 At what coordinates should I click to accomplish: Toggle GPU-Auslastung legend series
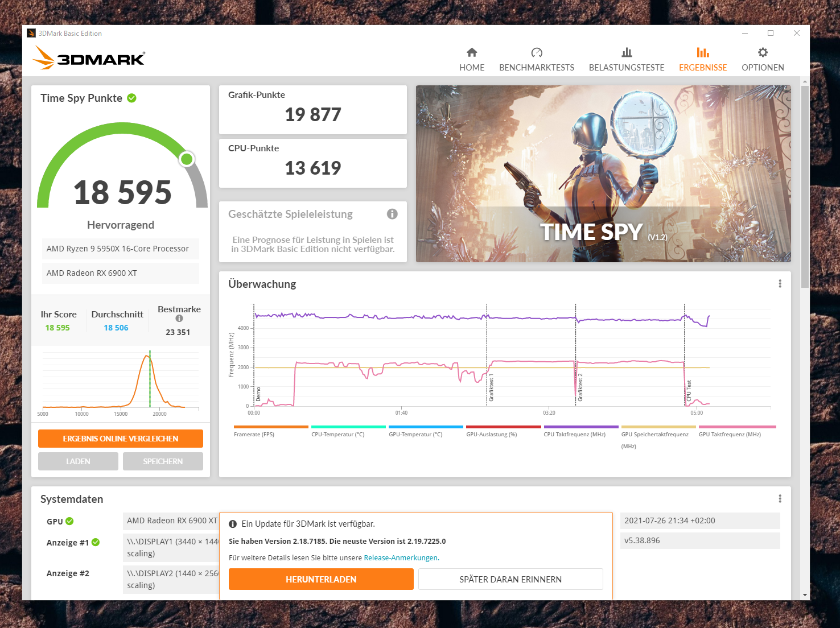point(503,431)
